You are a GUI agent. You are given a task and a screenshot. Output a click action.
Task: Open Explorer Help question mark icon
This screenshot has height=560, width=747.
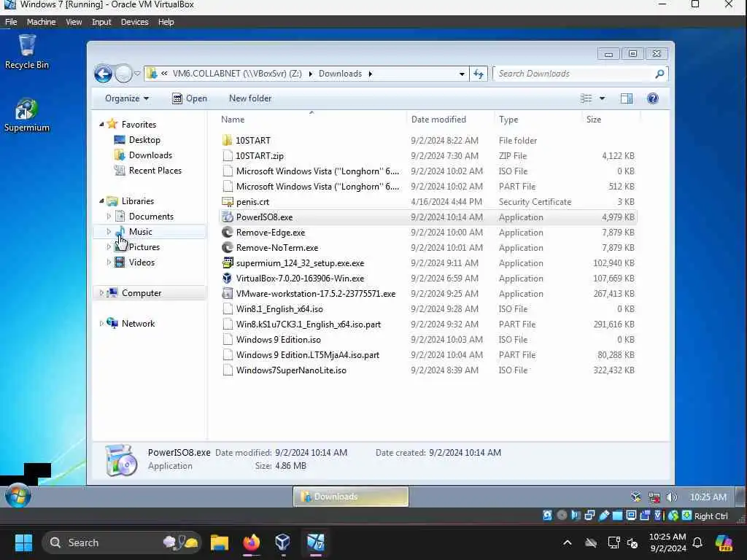[x=653, y=98]
